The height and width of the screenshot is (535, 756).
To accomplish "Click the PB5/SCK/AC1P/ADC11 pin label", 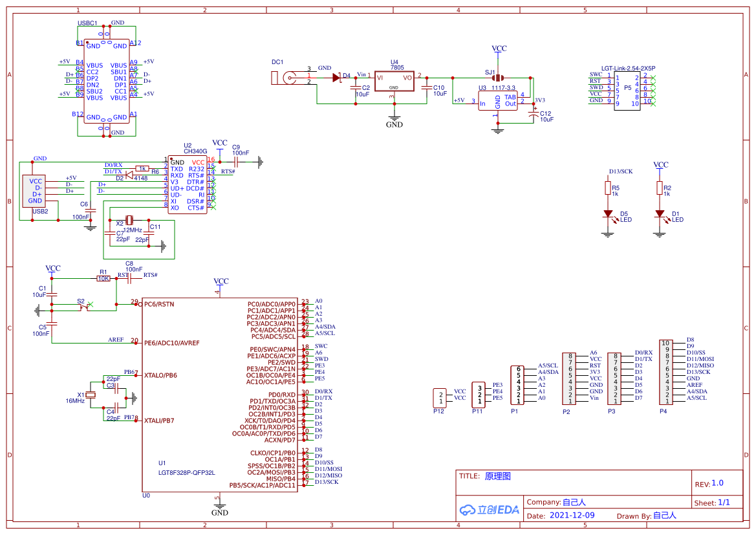I will 263,486.
